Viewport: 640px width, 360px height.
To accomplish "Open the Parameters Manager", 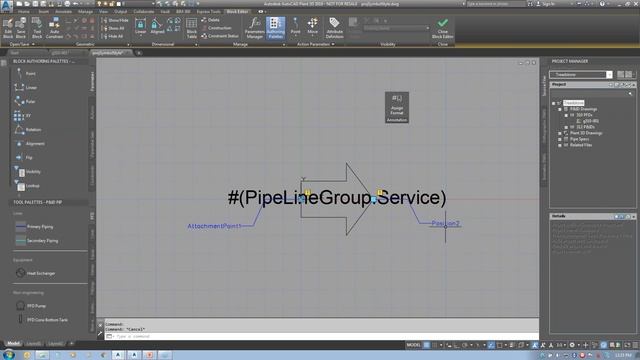I will click(x=254, y=28).
